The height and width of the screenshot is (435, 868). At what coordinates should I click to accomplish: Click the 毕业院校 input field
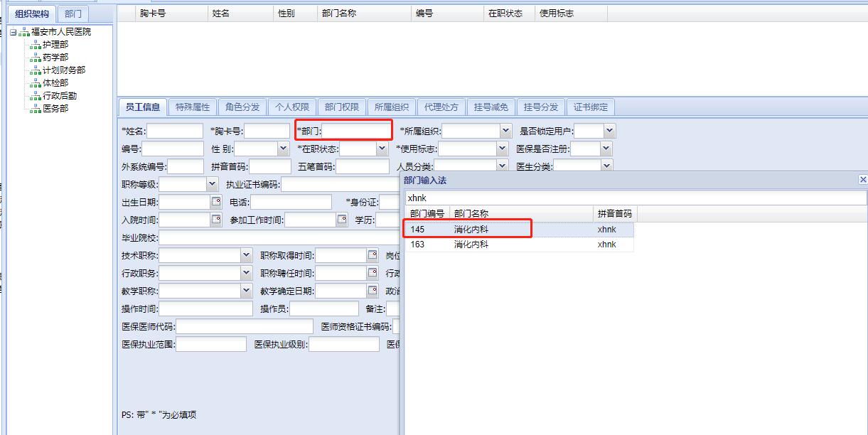[x=279, y=237]
